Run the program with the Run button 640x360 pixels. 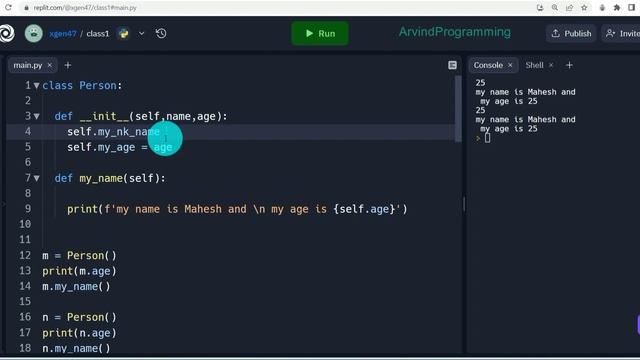click(x=320, y=33)
